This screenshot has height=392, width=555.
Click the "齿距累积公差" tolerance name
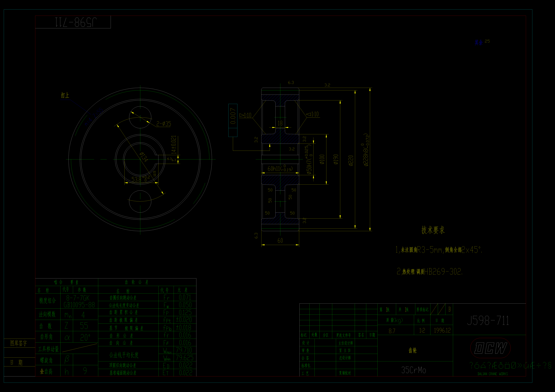pyautogui.click(x=124, y=312)
